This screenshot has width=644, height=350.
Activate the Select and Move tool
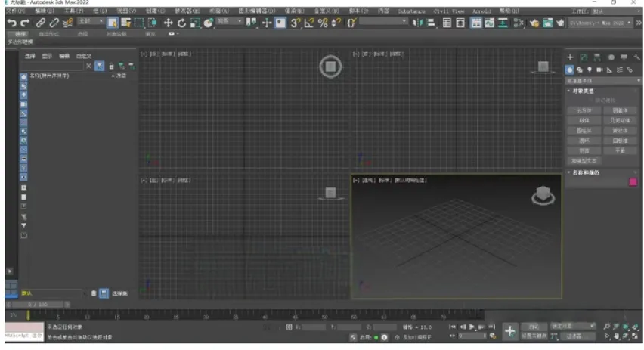[x=168, y=23]
